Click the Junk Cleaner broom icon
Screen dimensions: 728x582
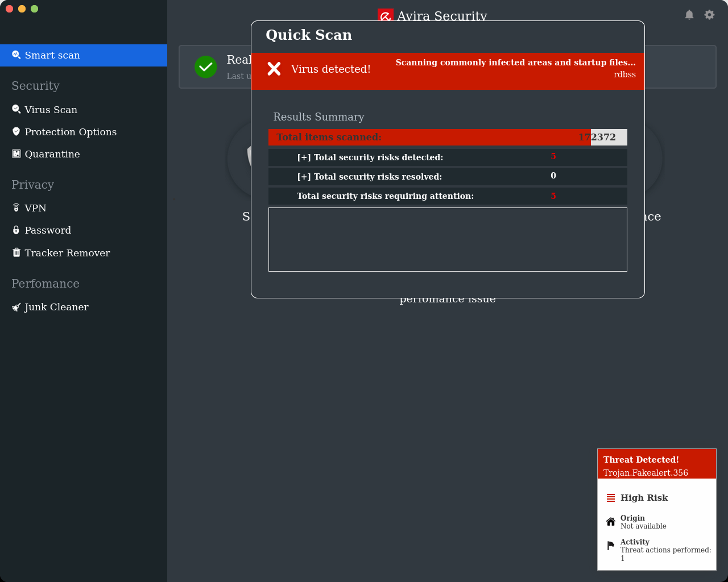click(x=16, y=307)
